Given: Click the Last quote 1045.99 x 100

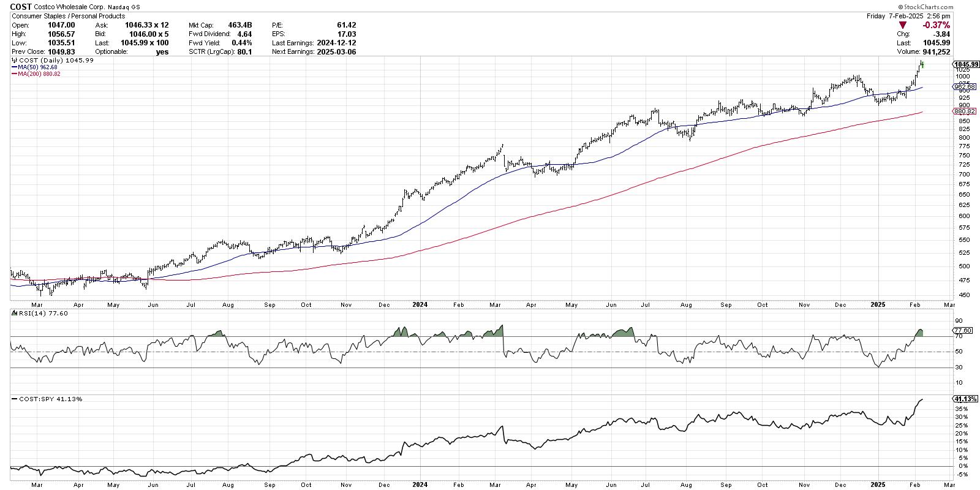Looking at the screenshot, I should click(x=145, y=43).
